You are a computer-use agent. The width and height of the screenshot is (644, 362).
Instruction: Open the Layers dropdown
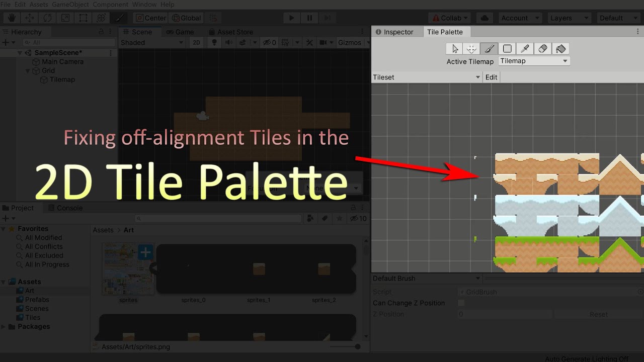click(x=569, y=18)
